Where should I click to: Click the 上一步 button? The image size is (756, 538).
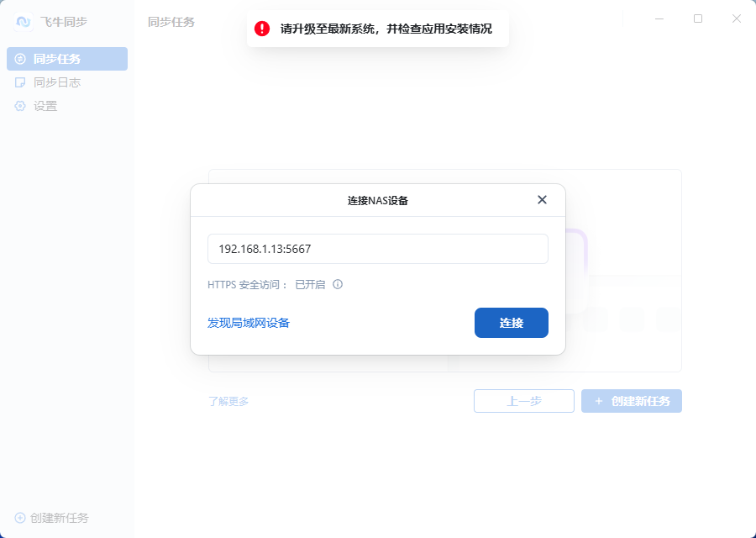click(x=524, y=401)
